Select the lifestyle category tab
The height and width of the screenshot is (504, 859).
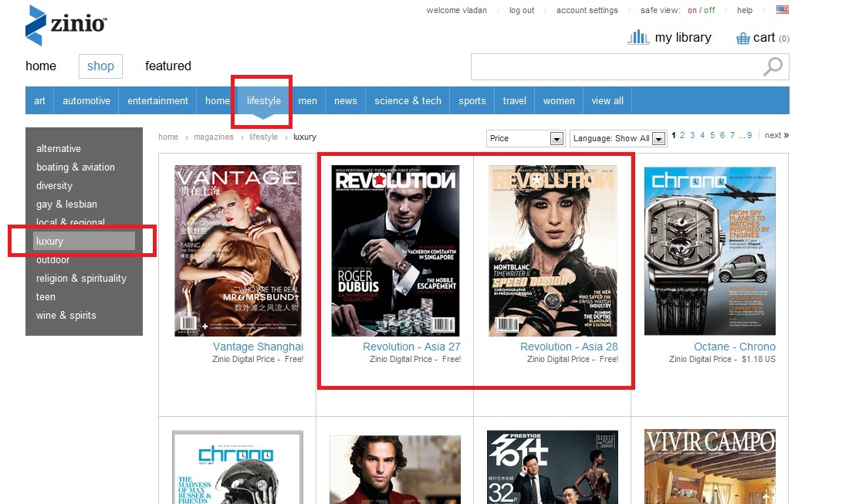tap(263, 100)
